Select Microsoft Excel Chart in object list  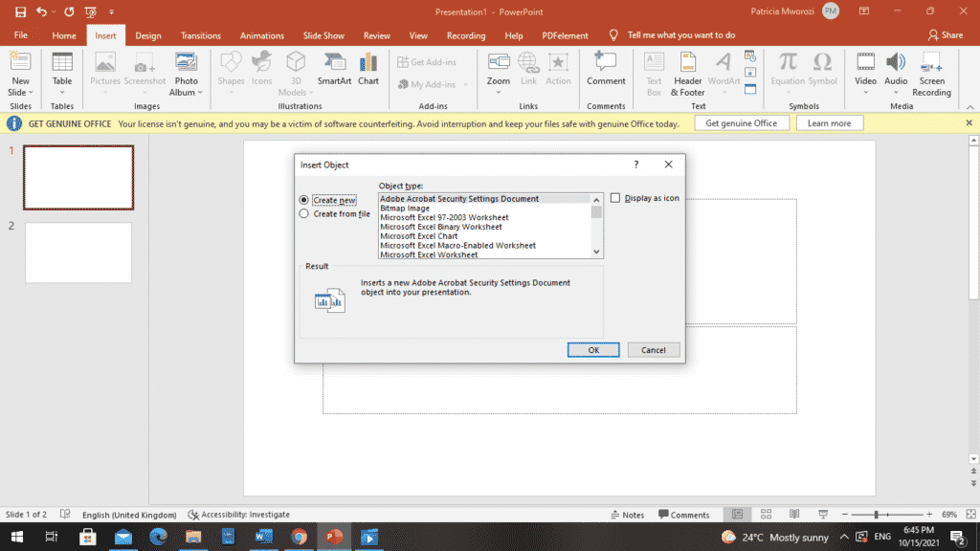419,236
